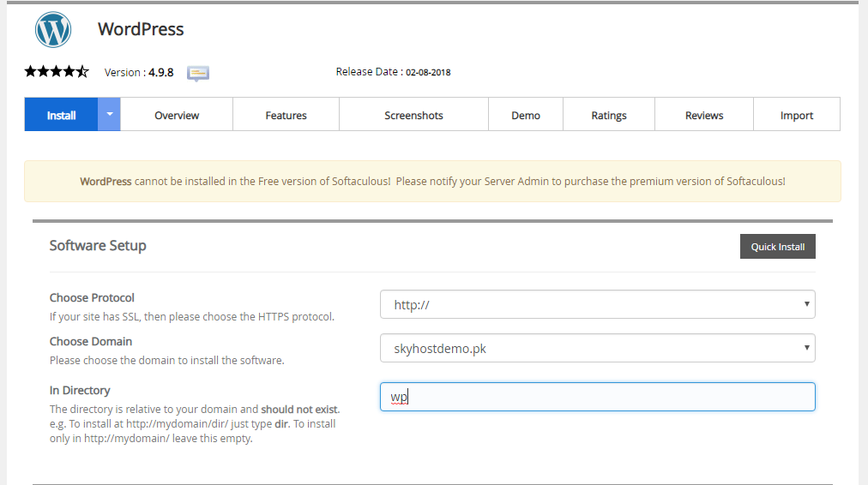Open the changelog icon beside version 4.9.8
The width and height of the screenshot is (868, 485).
(197, 73)
